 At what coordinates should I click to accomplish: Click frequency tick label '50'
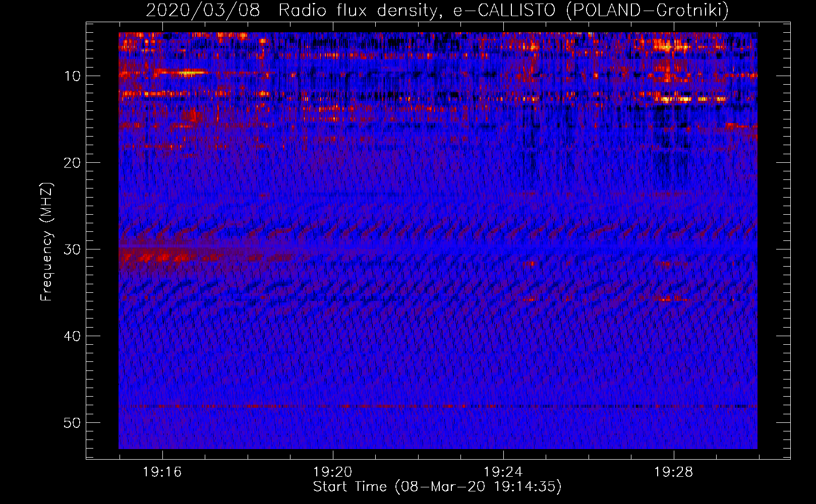[73, 423]
